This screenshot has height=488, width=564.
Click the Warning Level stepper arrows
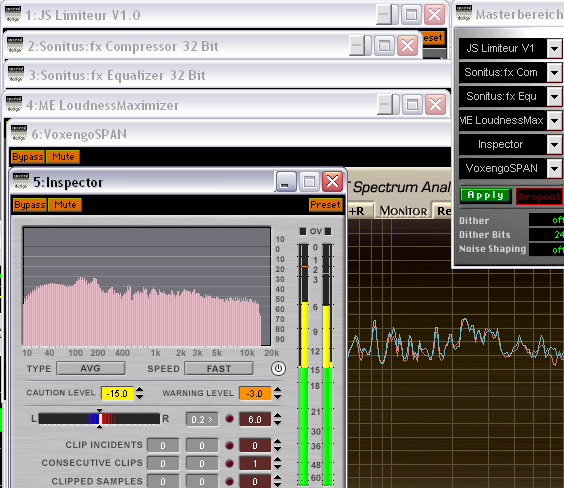[x=277, y=393]
